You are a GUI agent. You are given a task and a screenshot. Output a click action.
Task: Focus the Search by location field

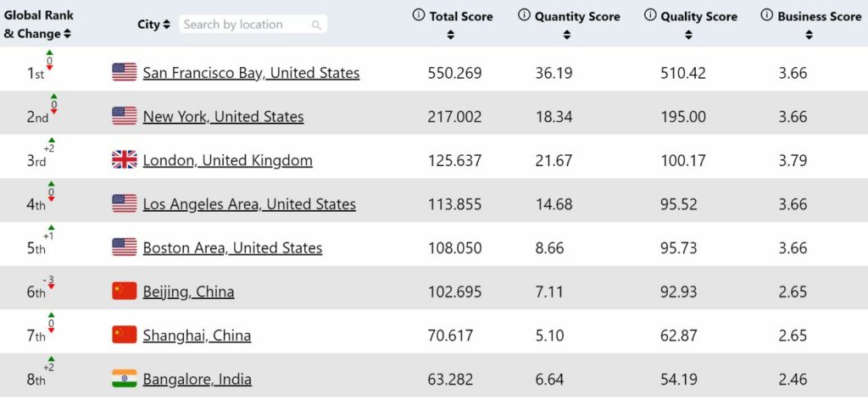(253, 25)
